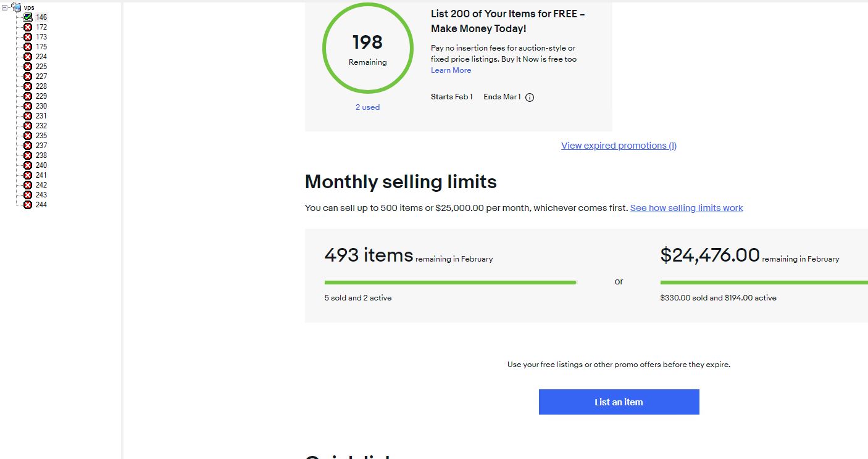Click the info icon after Ends Mar 1
Screen dimensions: 868x459
(x=530, y=97)
